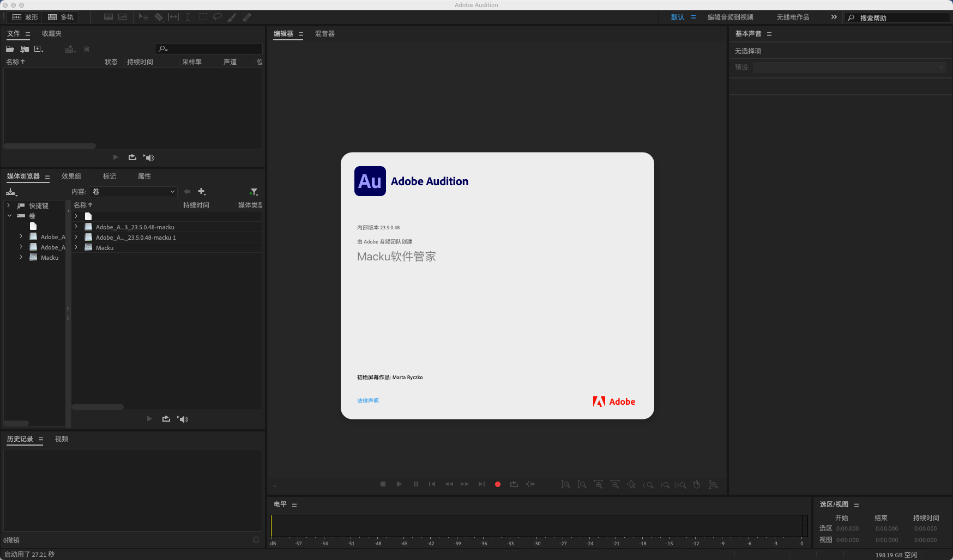Click the Play button in transport
This screenshot has width=953, height=560.
399,484
